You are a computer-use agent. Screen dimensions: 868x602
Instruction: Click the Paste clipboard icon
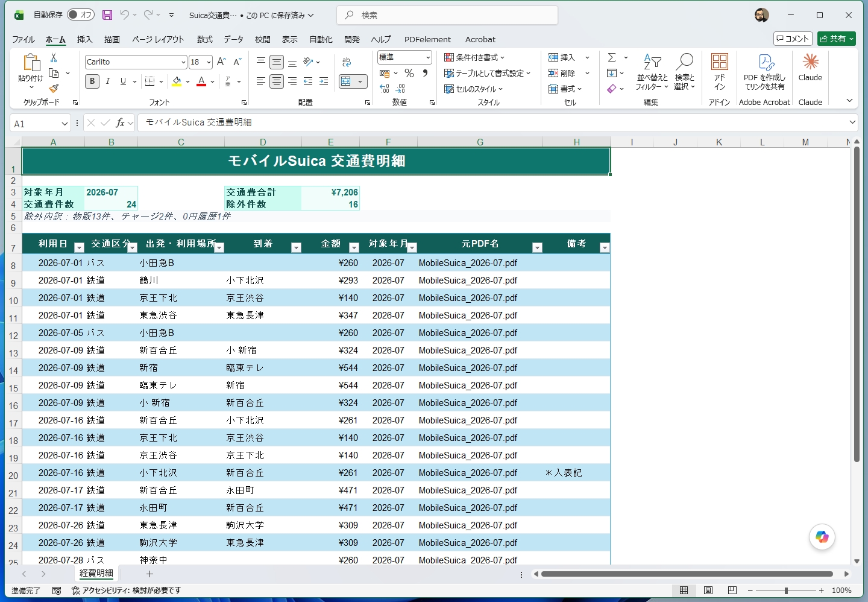click(x=31, y=62)
